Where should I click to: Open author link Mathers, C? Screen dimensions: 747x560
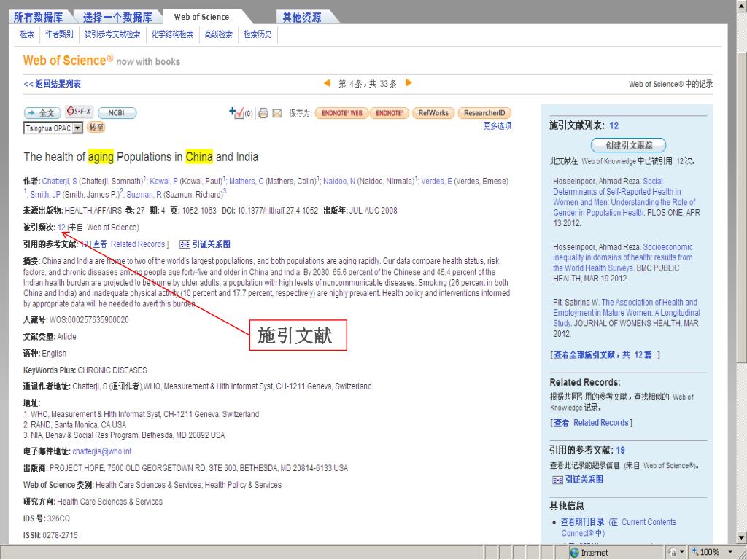pos(247,182)
